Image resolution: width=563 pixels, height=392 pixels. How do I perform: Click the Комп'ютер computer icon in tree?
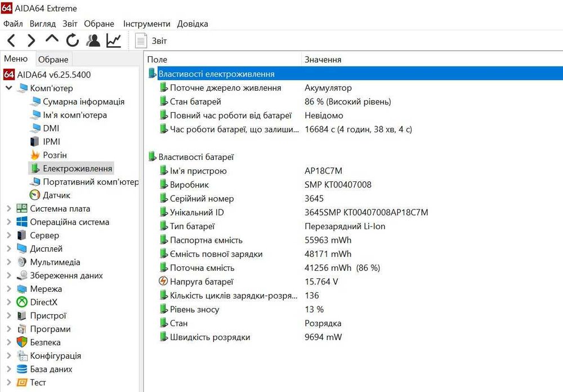point(23,88)
